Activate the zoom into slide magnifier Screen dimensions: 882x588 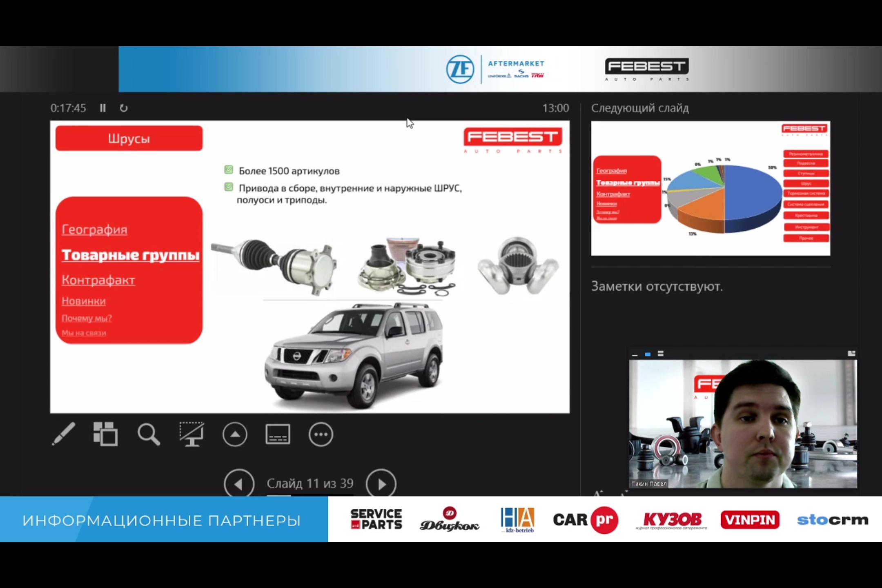pos(149,434)
